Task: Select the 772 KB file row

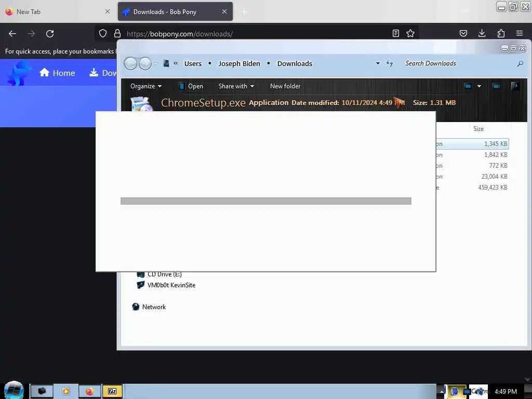Action: coord(472,166)
